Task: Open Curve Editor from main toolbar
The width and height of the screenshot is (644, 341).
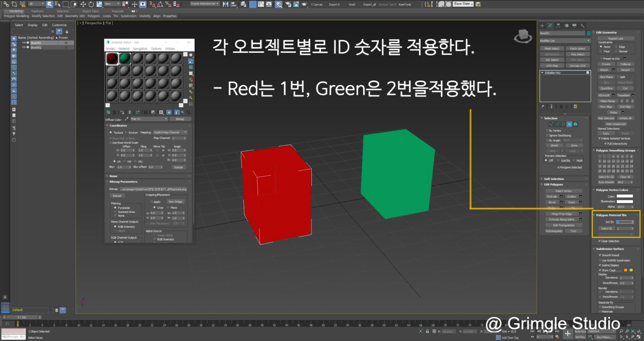Action: click(261, 4)
